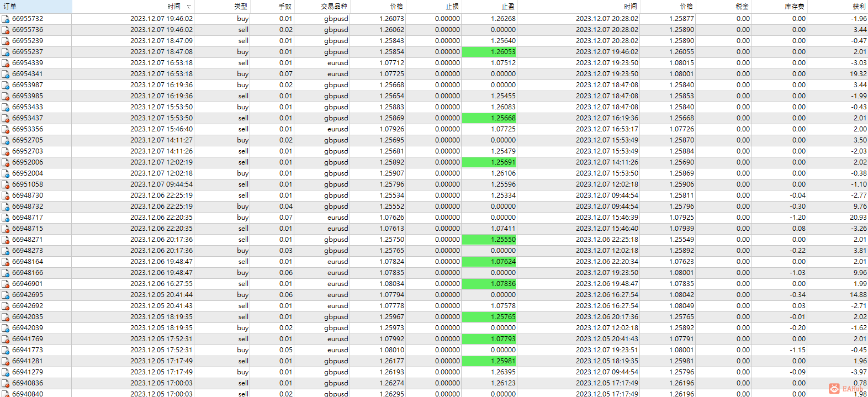Select order number 66941769

(28, 339)
